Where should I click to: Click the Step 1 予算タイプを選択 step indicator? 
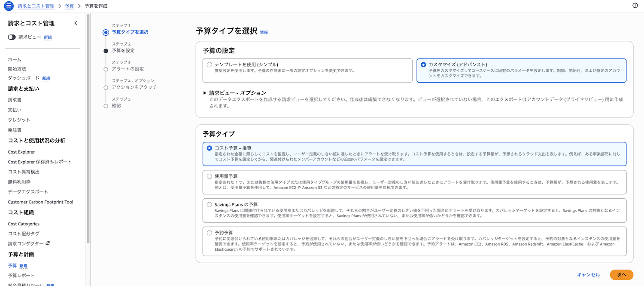point(106,32)
